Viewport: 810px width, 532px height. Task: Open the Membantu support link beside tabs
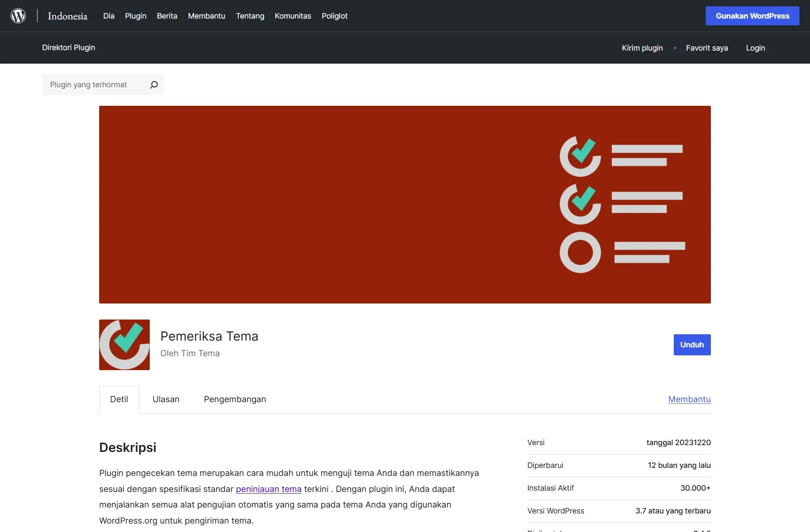click(689, 399)
